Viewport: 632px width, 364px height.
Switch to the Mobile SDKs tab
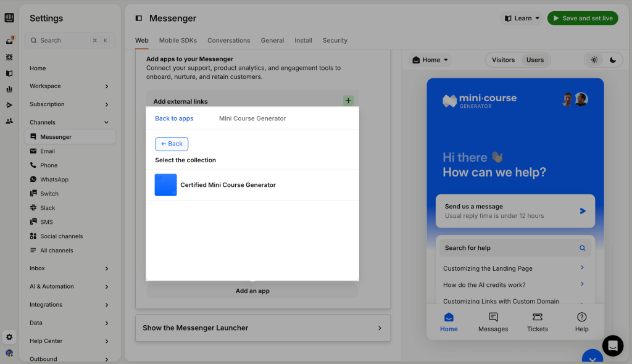178,40
